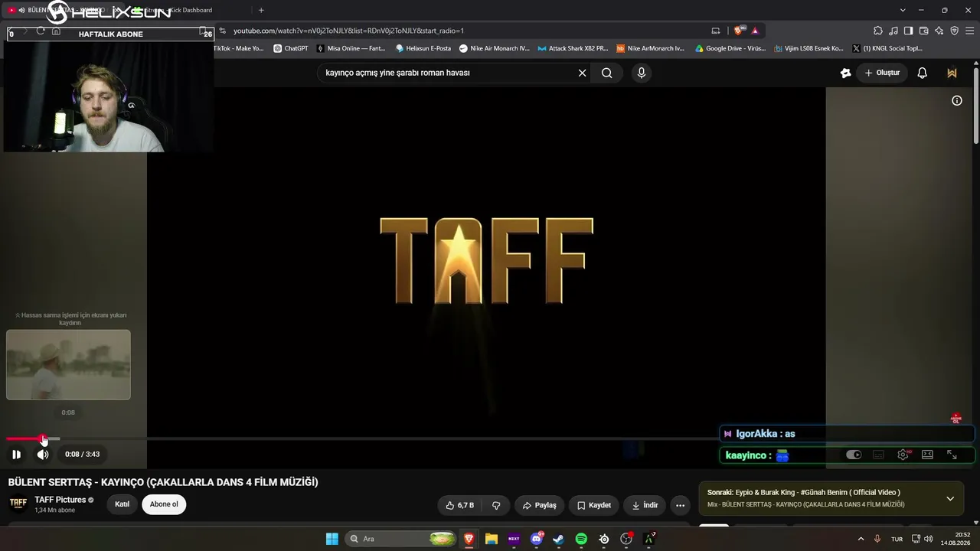Open the Windows Start menu
The height and width of the screenshot is (551, 980).
click(332, 539)
